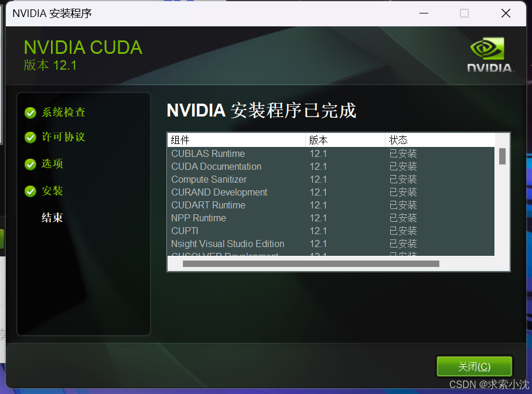Image resolution: width=532 pixels, height=394 pixels.
Task: Click the green checkmark beside 许可协议
Action: [x=30, y=138]
